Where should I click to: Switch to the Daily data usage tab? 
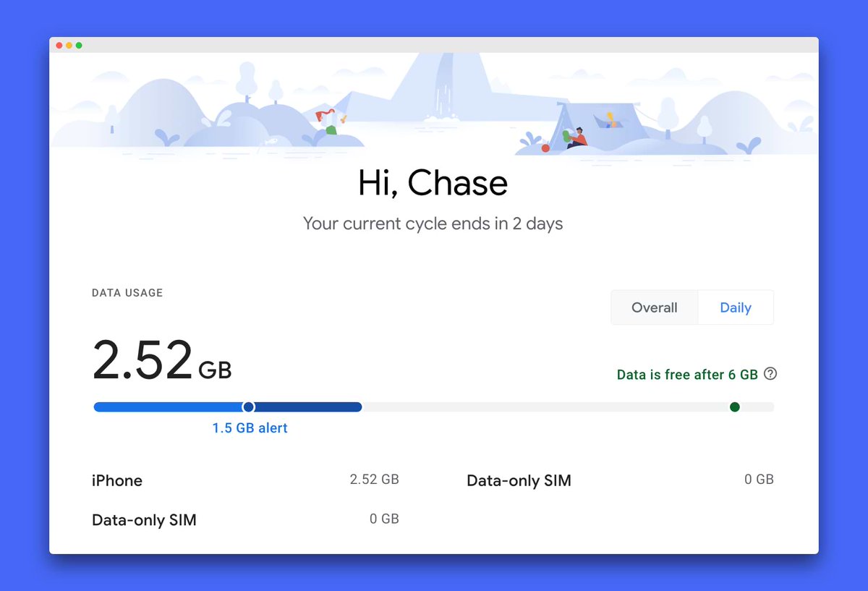pos(736,307)
